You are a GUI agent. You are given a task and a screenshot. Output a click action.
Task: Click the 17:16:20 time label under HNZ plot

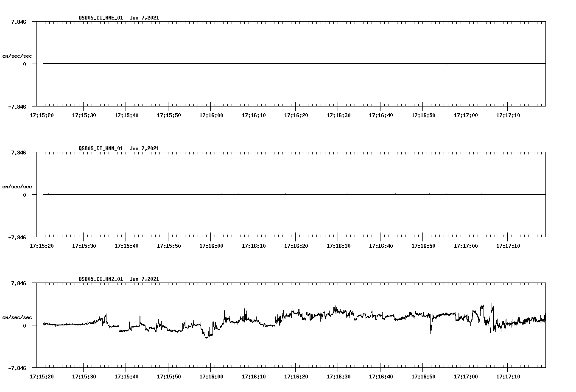click(x=296, y=377)
